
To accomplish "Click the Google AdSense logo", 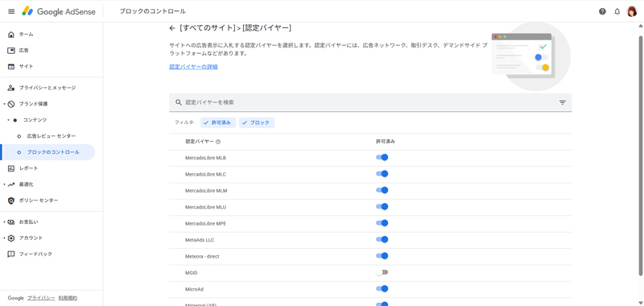I will 59,11.
